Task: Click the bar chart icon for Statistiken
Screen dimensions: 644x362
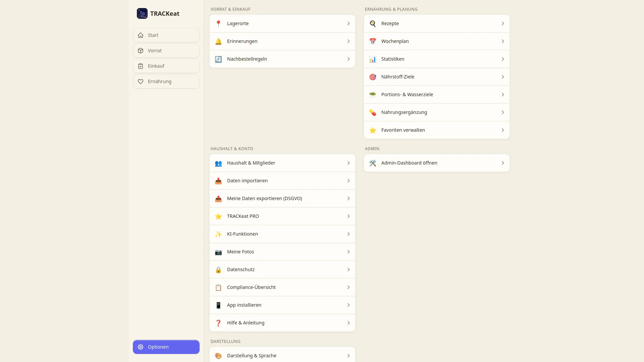Action: tap(373, 59)
